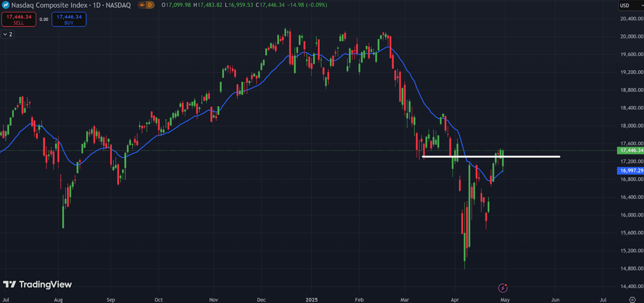Click the orange D data badge
This screenshot has width=644, height=303.
150,5
